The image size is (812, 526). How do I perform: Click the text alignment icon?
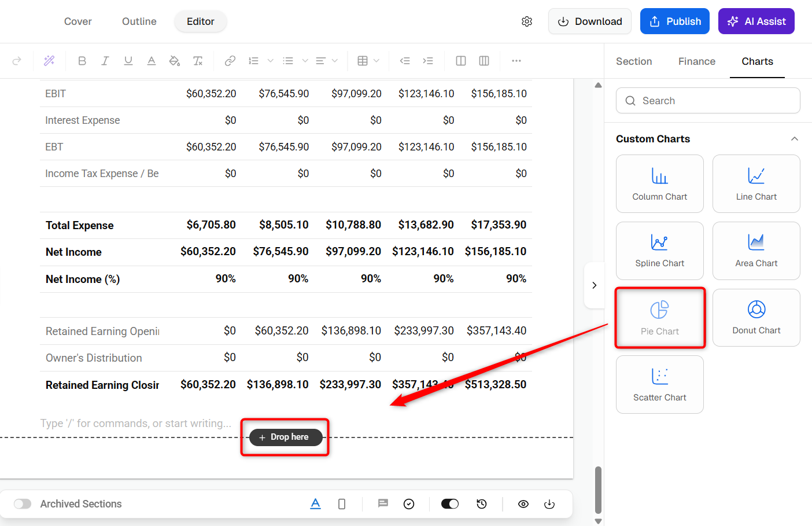point(321,61)
